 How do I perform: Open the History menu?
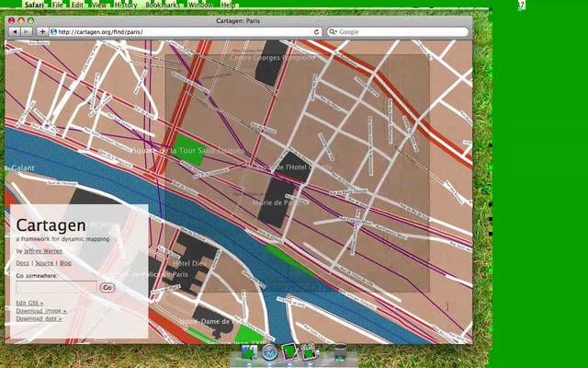pos(126,5)
